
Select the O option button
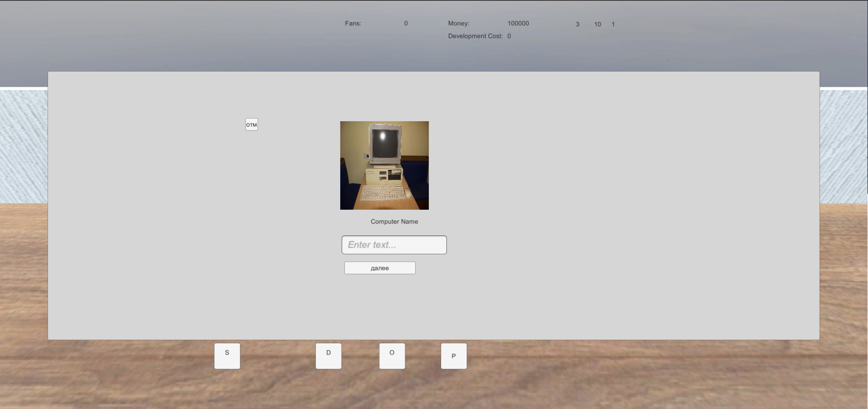[392, 356]
